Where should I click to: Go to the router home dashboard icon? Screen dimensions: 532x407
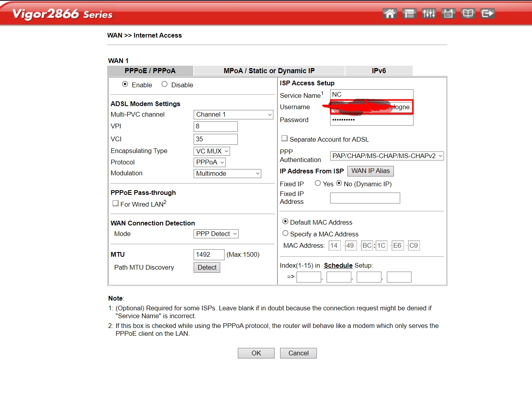[390, 14]
